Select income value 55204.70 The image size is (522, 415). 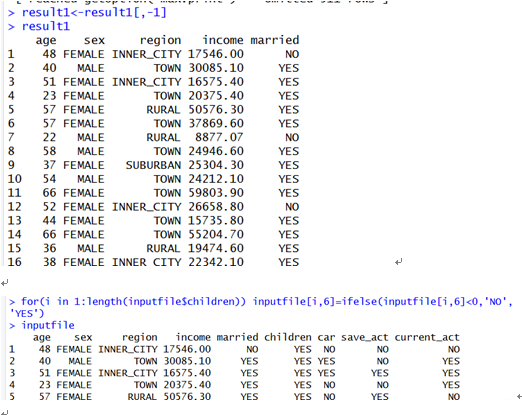pos(216,234)
